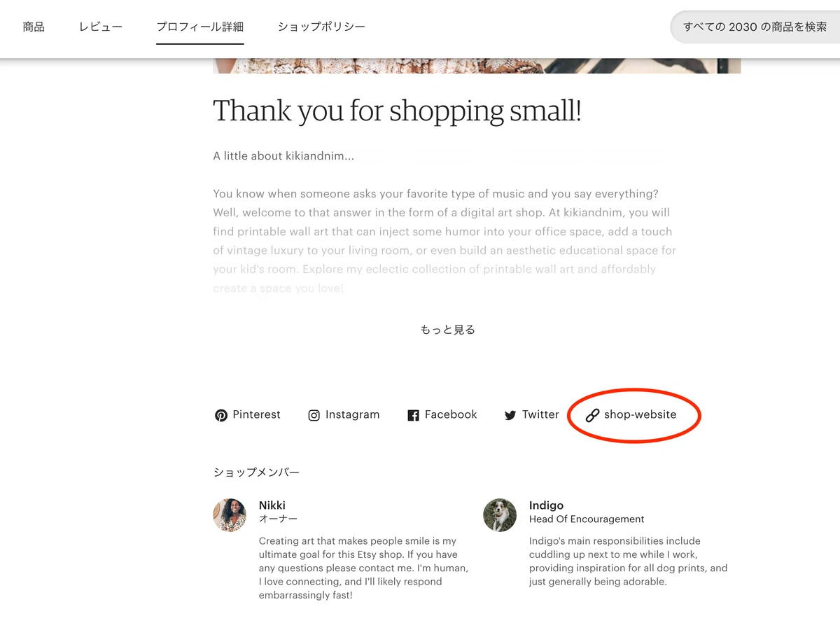Visit the shop-website link

click(640, 414)
